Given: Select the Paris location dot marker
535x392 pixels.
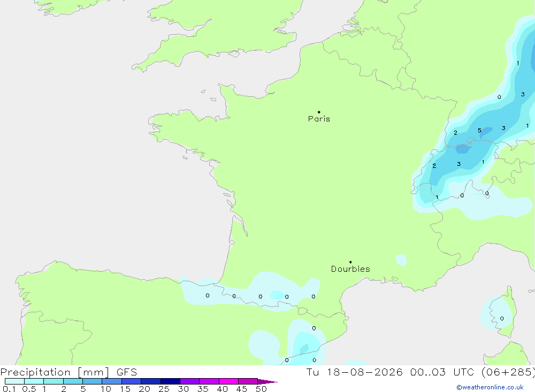Looking at the screenshot, I should click(x=319, y=112).
